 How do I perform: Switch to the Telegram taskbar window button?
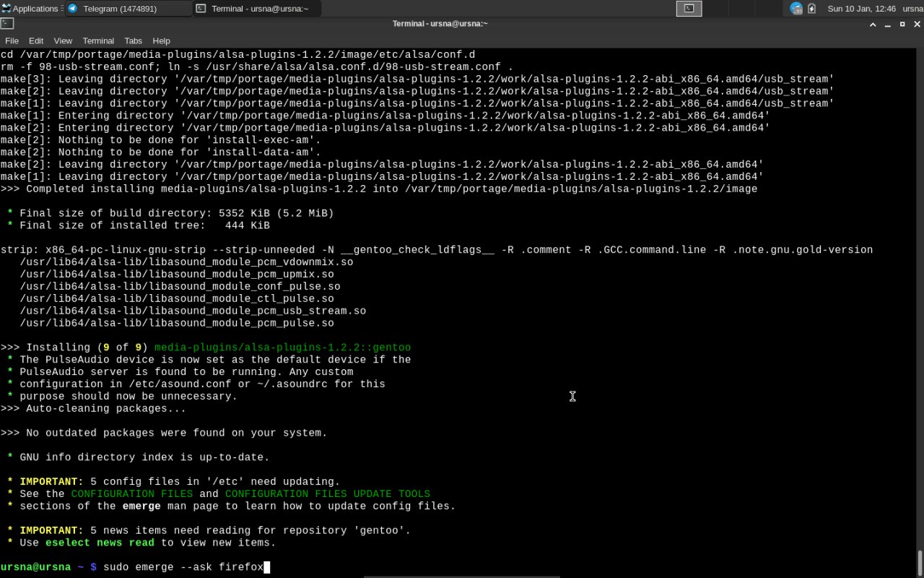pos(128,9)
